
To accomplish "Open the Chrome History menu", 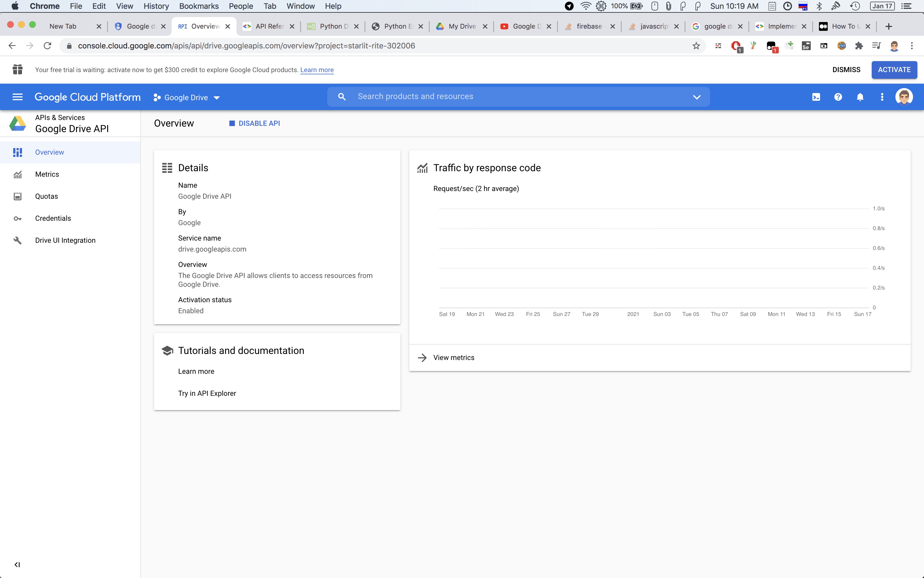I will (x=156, y=6).
